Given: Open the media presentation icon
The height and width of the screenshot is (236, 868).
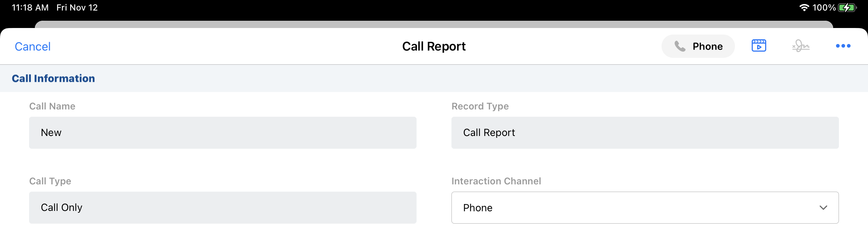Looking at the screenshot, I should 759,46.
